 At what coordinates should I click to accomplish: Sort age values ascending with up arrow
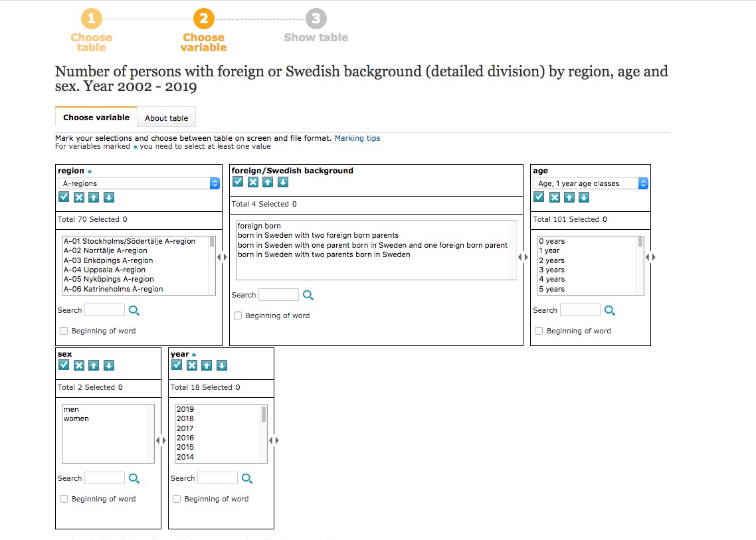569,197
